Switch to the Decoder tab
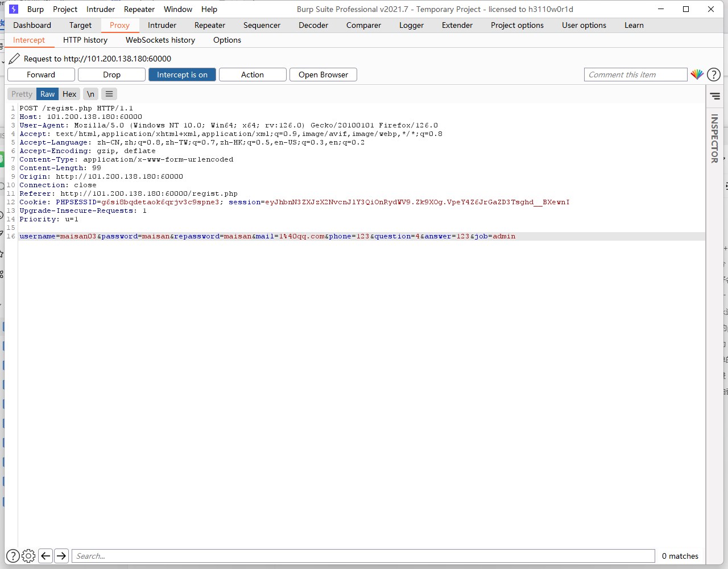This screenshot has height=569, width=728. tap(313, 25)
